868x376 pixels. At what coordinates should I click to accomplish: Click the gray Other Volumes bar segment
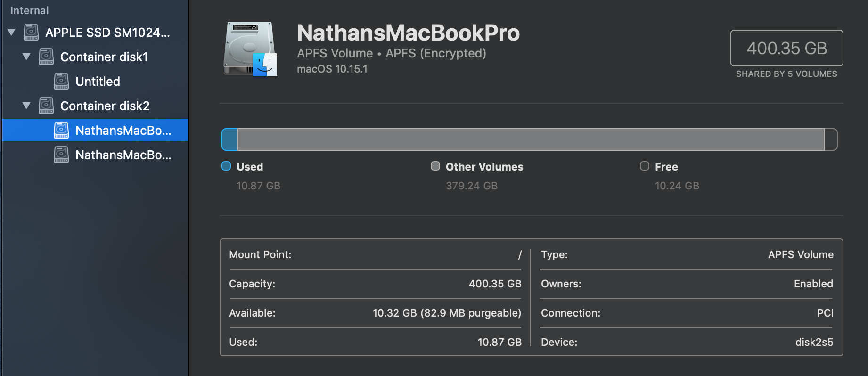tap(531, 139)
